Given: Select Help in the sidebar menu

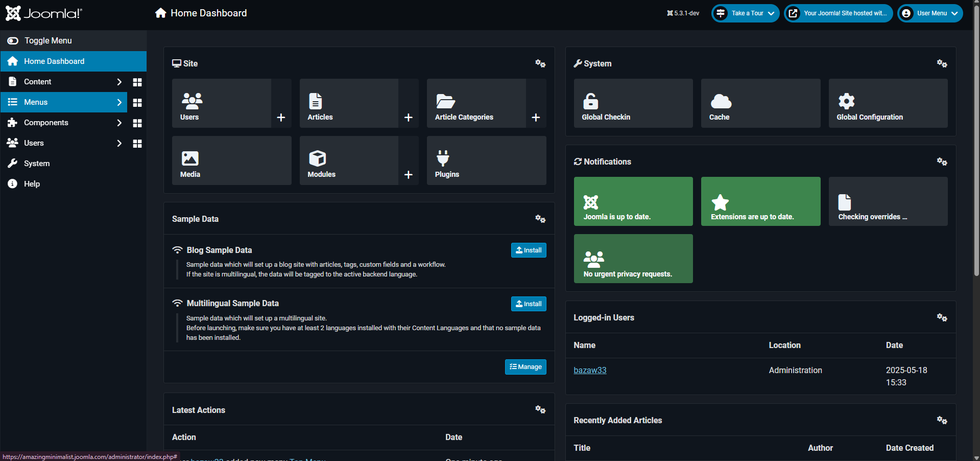Looking at the screenshot, I should tap(32, 184).
